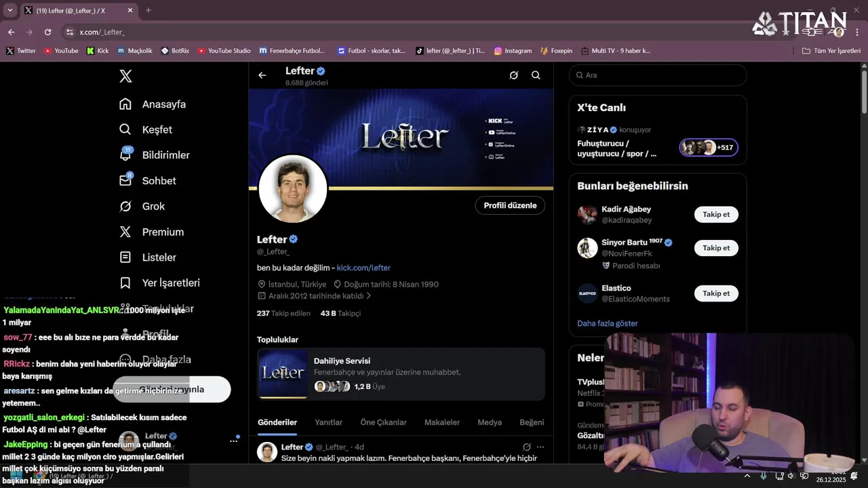Open the Twitter bookmark in the bookmarks bar
This screenshot has width=868, height=488.
pyautogui.click(x=20, y=51)
